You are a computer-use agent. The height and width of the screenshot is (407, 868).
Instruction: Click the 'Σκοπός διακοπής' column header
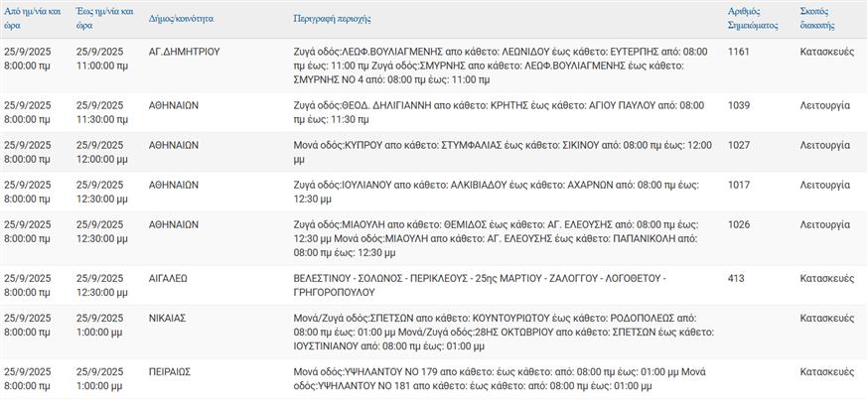point(817,18)
